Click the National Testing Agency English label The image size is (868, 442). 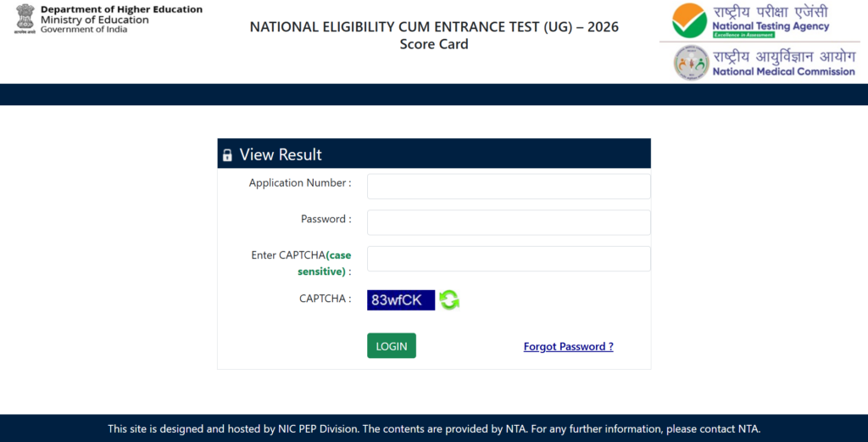coord(771,26)
